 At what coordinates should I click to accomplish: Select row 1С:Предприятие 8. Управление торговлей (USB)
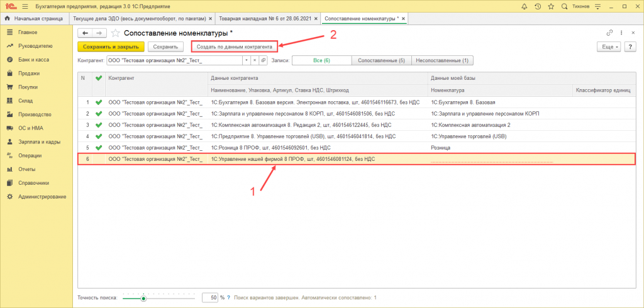(357, 136)
